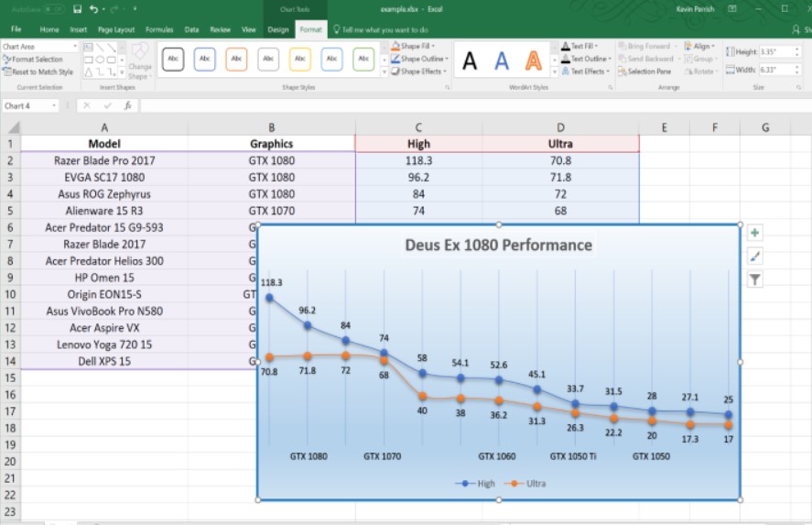The height and width of the screenshot is (525, 812).
Task: Open Shape Fill dropdown
Action: coord(413,46)
